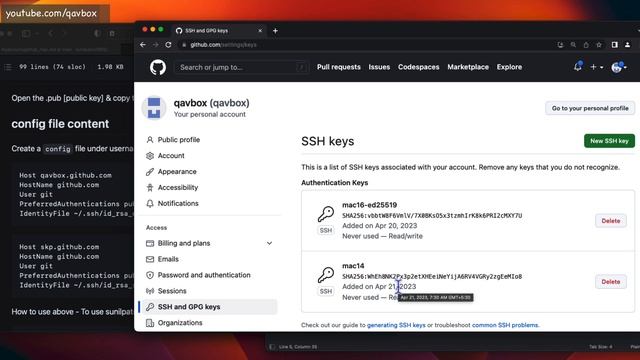The height and width of the screenshot is (360, 640).
Task: Open Emails settings
Action: pyautogui.click(x=168, y=259)
